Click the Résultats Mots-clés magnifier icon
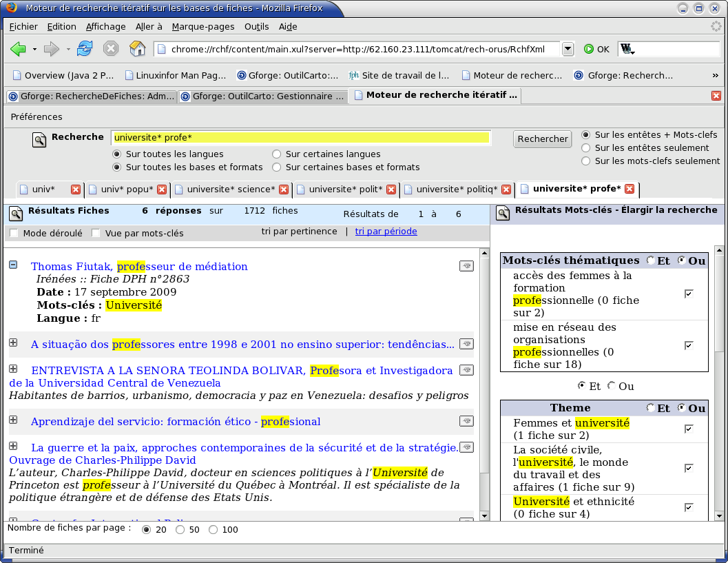Screen dimensions: 728x563 503,213
